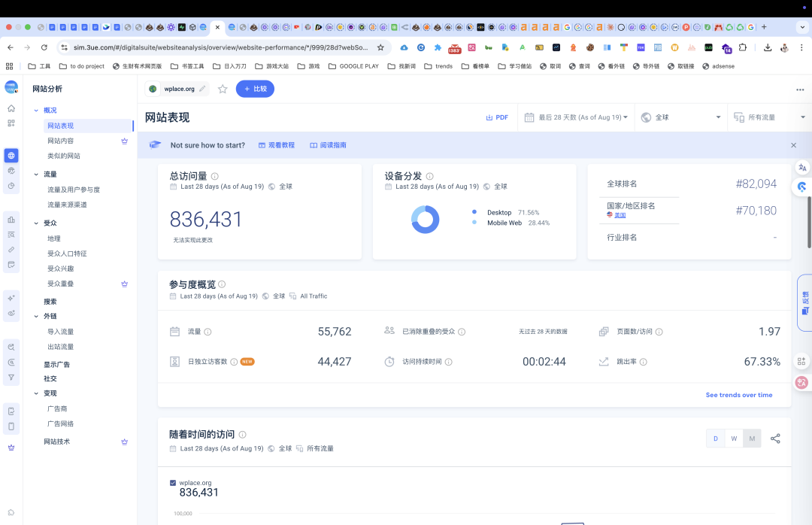Viewport: 812px width, 525px height.
Task: Open browser extensions puzzle icon
Action: 743,47
